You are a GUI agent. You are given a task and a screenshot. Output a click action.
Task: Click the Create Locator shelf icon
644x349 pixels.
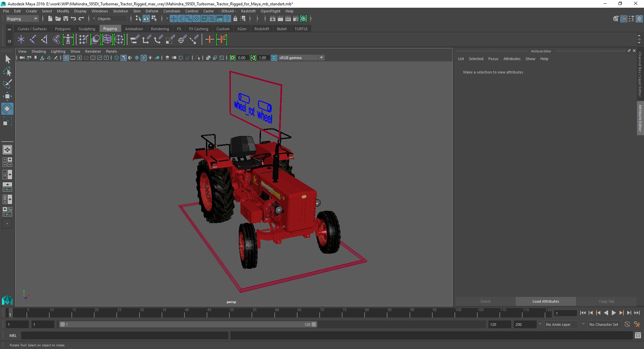(21, 40)
